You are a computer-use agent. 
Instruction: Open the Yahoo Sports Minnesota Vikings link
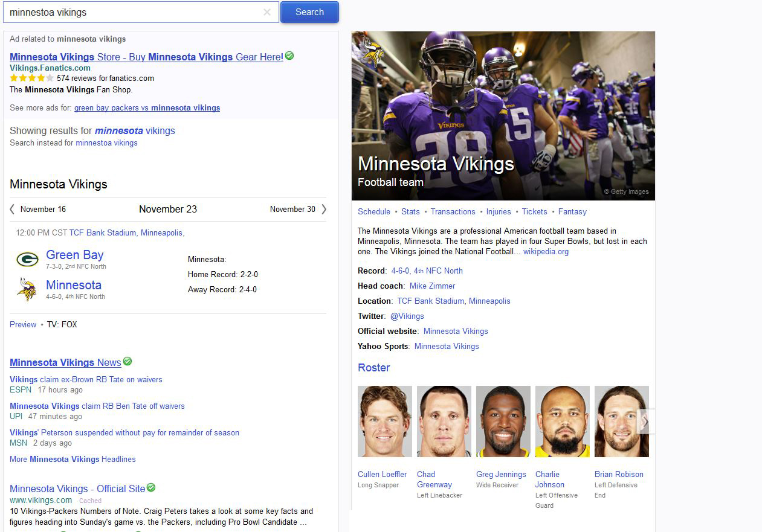[447, 347]
